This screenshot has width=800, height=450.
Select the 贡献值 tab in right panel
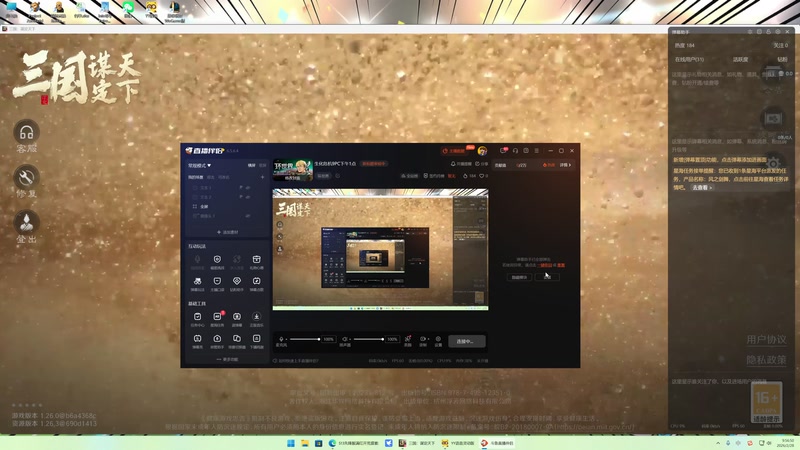[501, 165]
